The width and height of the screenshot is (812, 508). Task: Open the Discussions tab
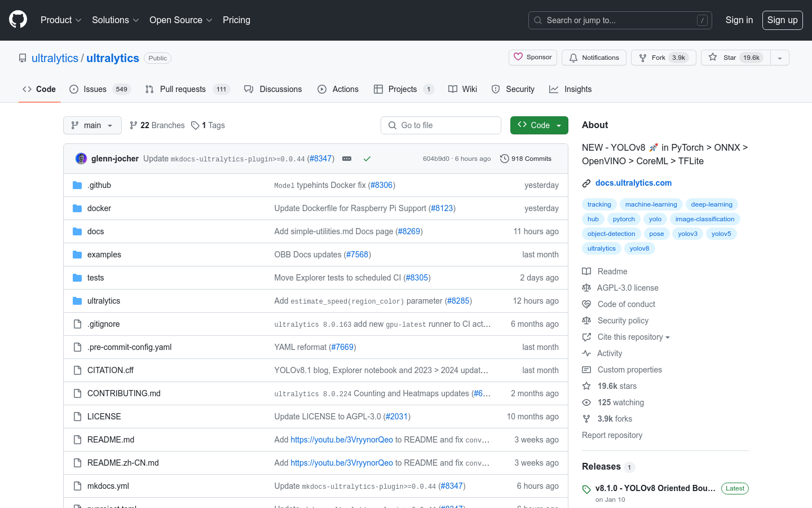coord(273,89)
